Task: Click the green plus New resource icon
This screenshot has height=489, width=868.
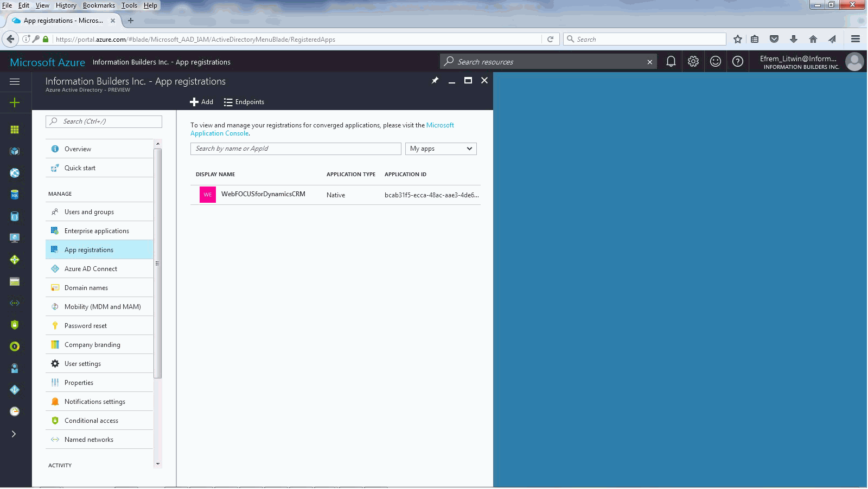Action: click(15, 102)
